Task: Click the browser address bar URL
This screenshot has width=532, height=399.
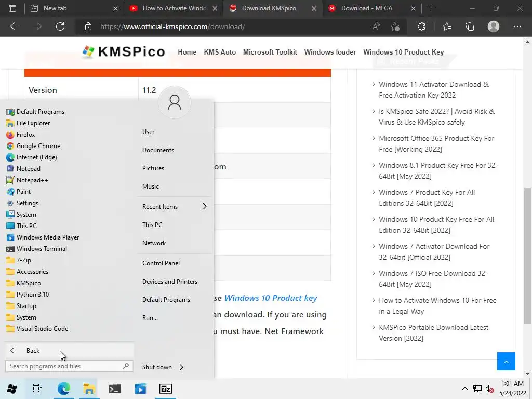Action: coord(172,26)
